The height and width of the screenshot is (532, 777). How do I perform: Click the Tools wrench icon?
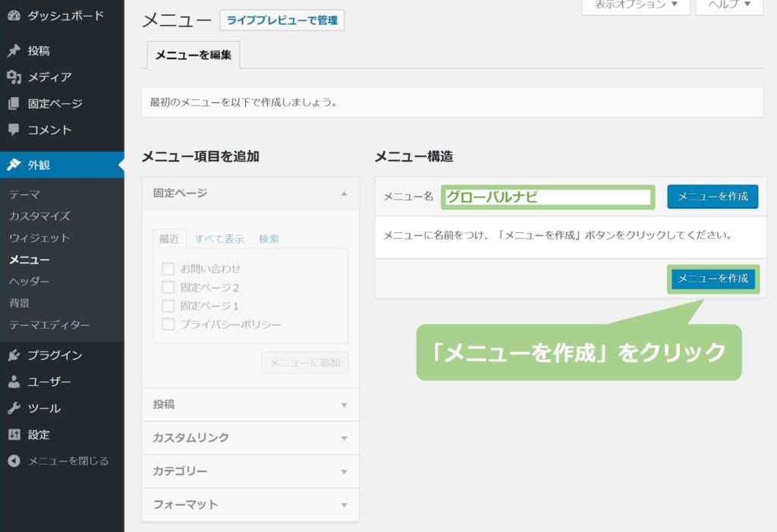click(x=14, y=408)
